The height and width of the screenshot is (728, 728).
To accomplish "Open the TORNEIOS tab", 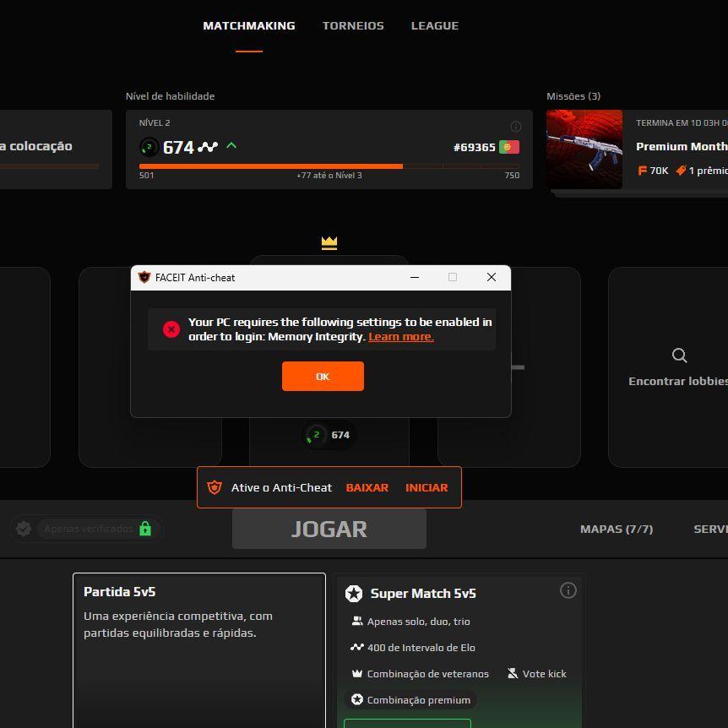I will click(353, 25).
